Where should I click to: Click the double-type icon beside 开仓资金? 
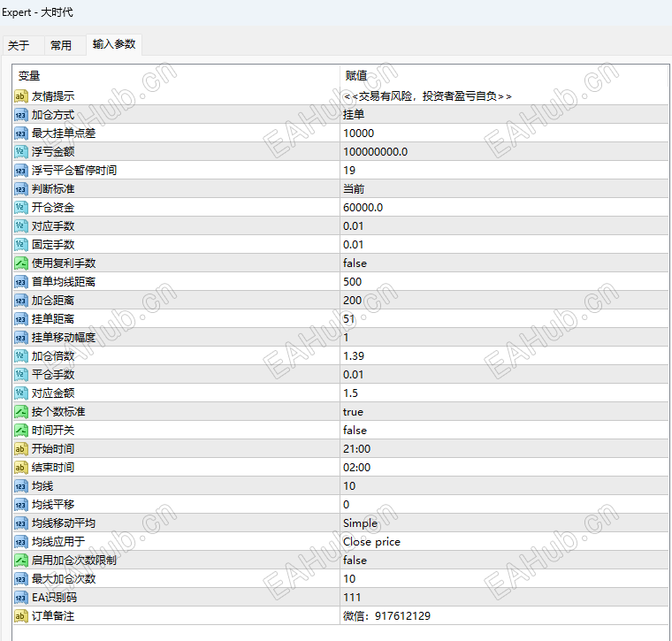point(21,208)
